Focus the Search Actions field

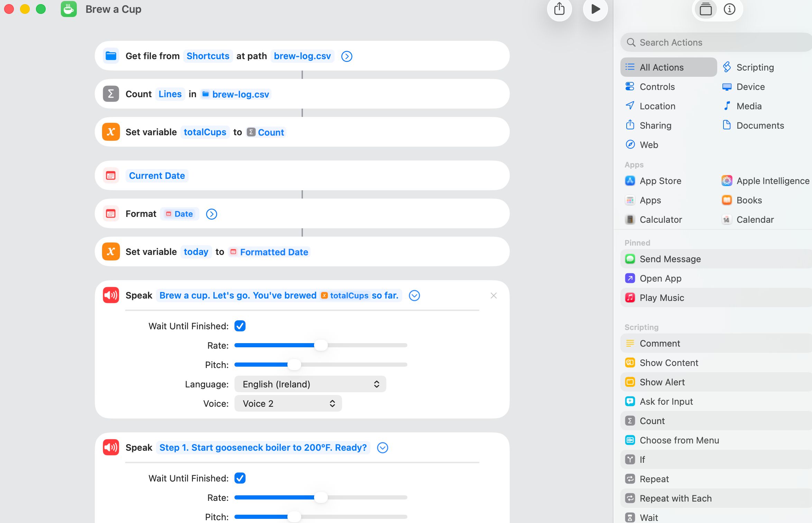(716, 43)
